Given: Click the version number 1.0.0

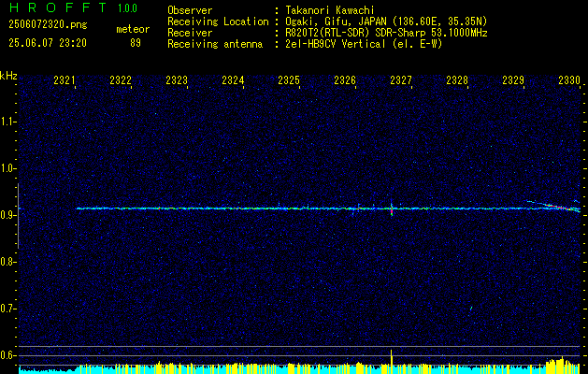Looking at the screenshot, I should [x=127, y=8].
